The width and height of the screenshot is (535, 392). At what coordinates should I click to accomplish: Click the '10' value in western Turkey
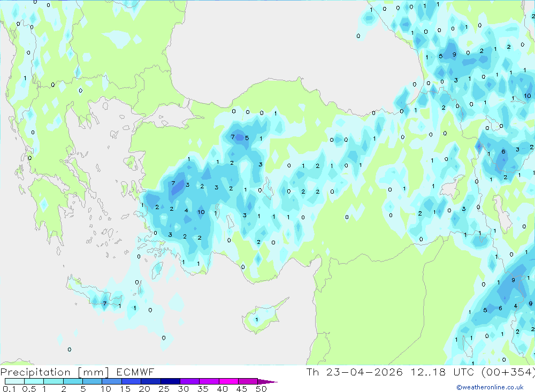(201, 212)
